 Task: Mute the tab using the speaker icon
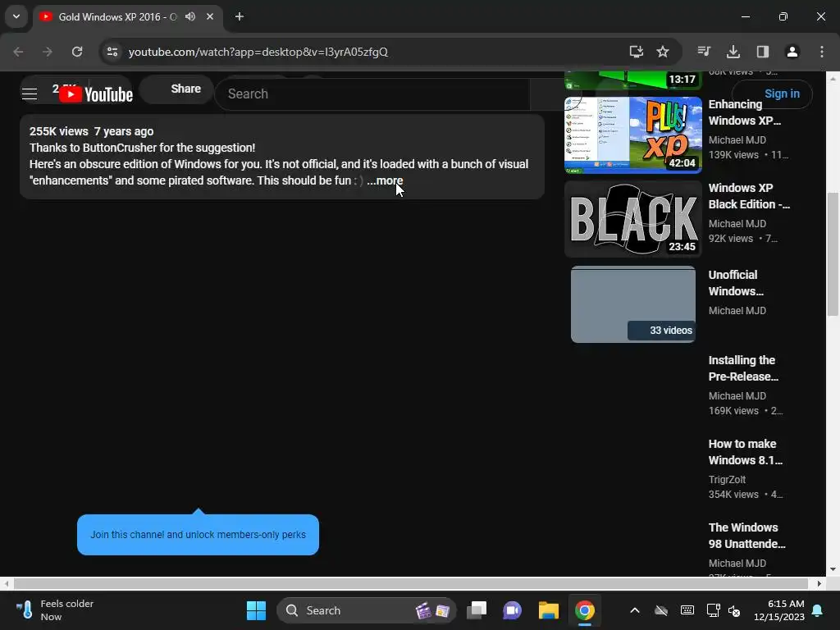[190, 16]
